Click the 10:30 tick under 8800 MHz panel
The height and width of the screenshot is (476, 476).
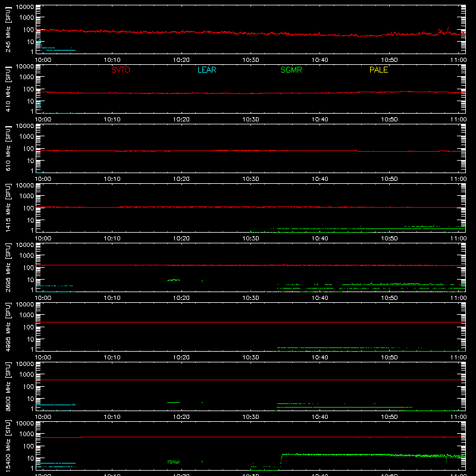[x=250, y=417]
